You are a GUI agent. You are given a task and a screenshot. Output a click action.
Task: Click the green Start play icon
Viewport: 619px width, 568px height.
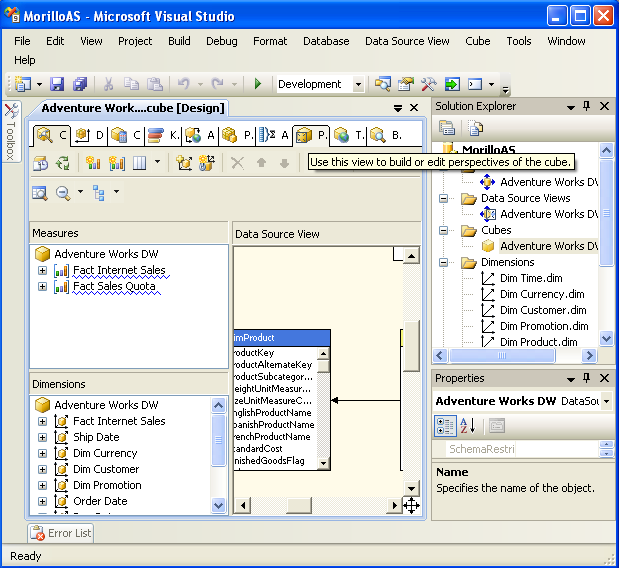[x=258, y=84]
